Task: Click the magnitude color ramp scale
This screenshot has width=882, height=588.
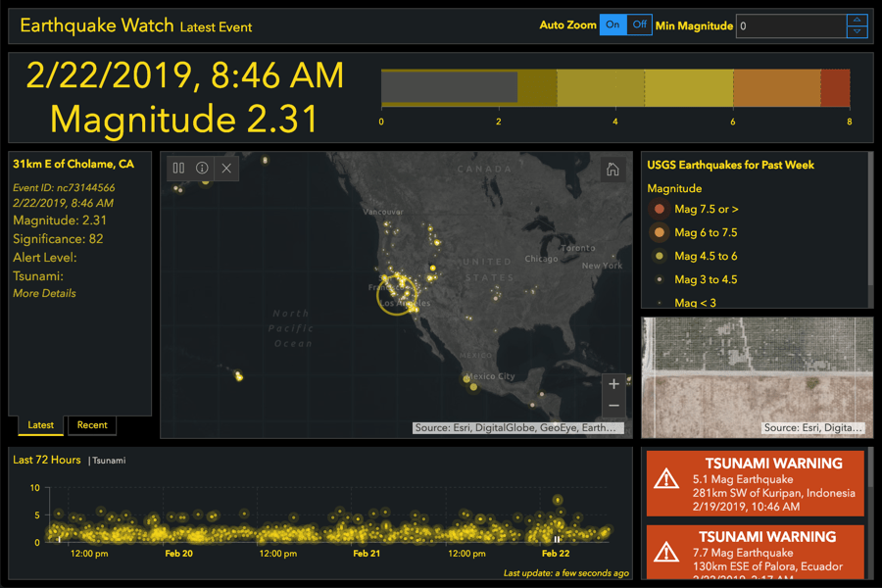Action: (x=615, y=86)
